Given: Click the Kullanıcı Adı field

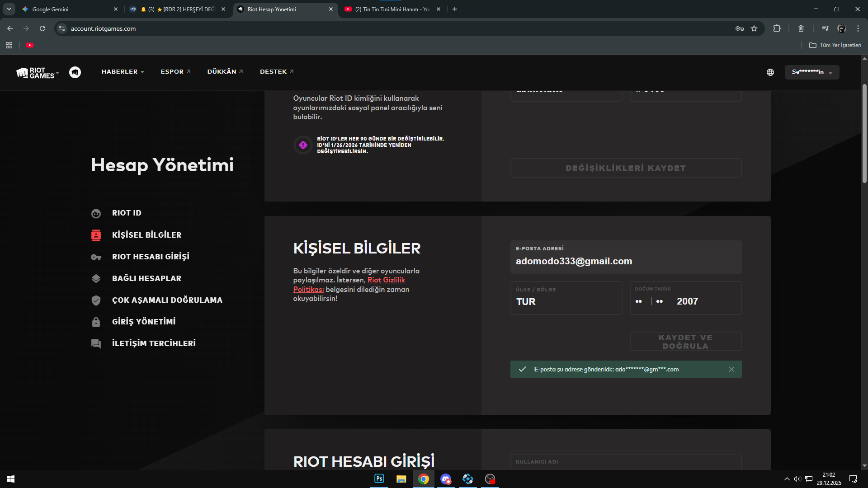Looking at the screenshot, I should pos(626,462).
